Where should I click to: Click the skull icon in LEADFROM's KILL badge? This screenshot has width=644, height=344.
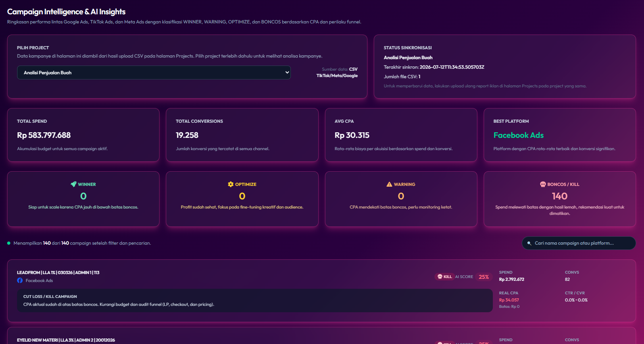(x=440, y=276)
